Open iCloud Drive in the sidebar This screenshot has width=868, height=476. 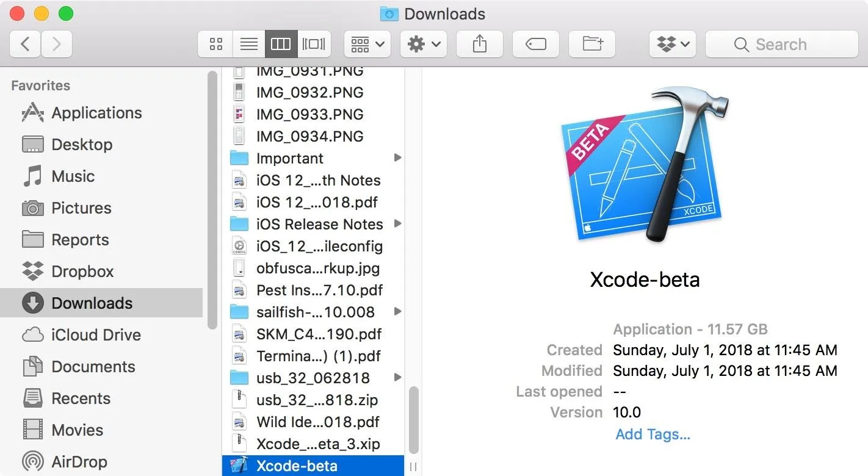[x=101, y=335]
